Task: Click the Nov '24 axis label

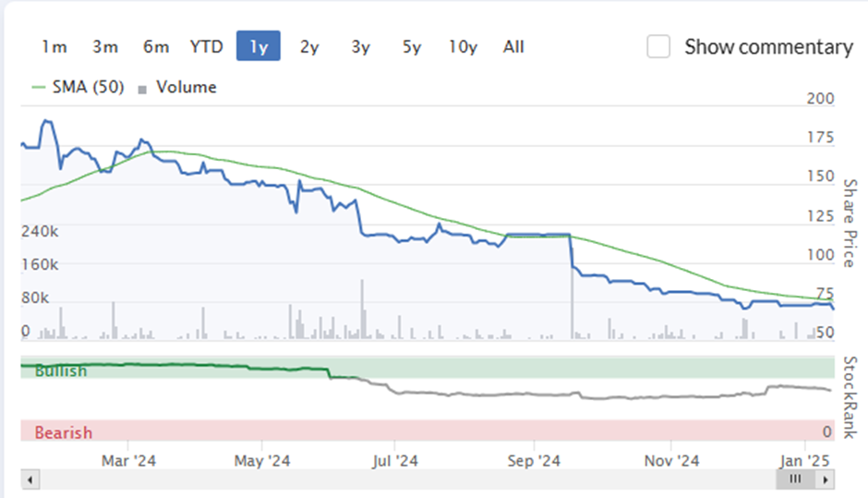Action: [671, 461]
